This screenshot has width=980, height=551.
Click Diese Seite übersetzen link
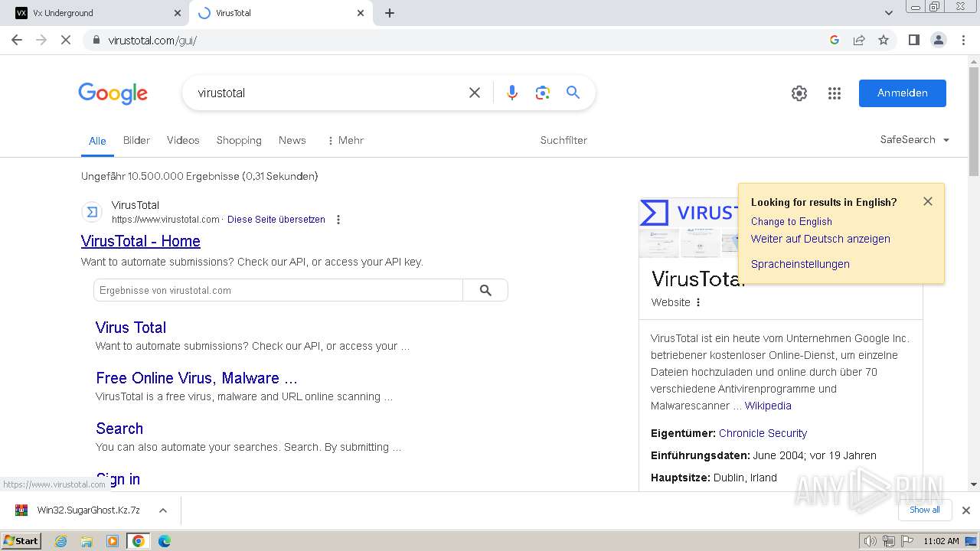[276, 220]
